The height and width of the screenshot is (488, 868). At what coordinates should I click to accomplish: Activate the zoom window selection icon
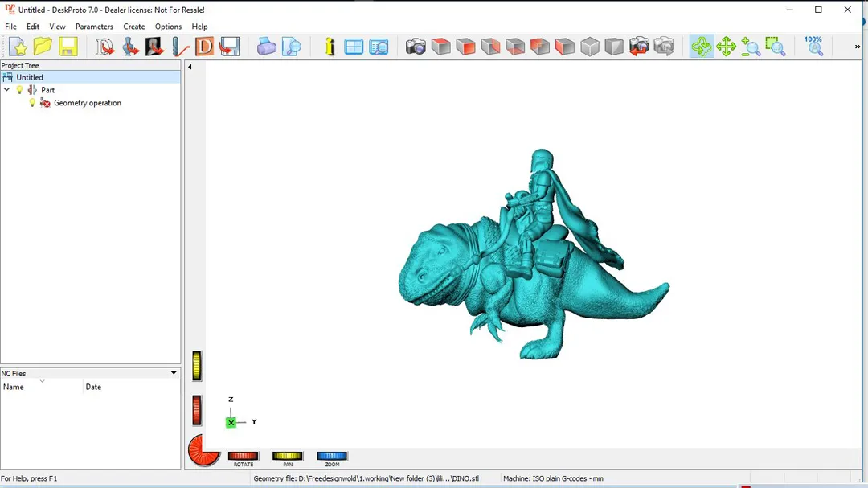(775, 47)
